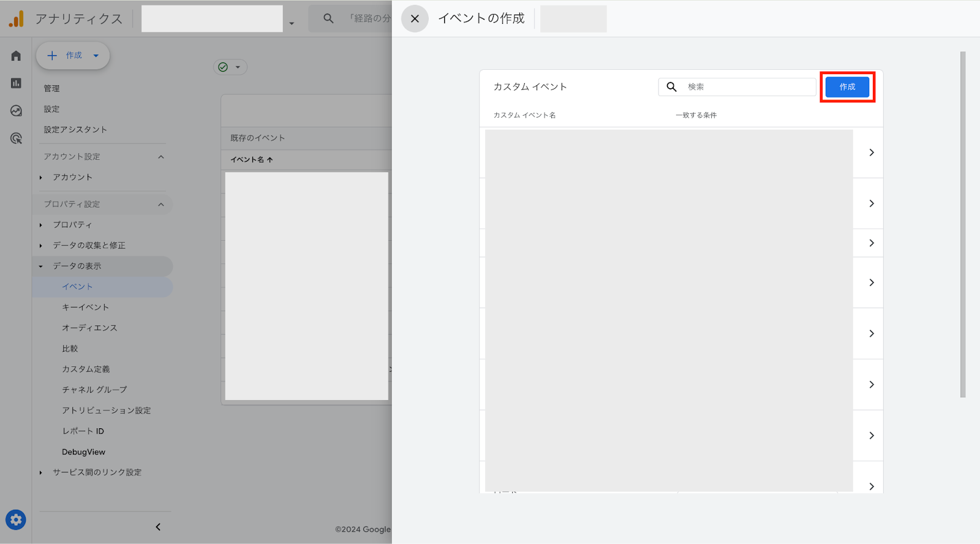Expand サービス間のリンク設定
This screenshot has height=544, width=980.
(x=41, y=473)
